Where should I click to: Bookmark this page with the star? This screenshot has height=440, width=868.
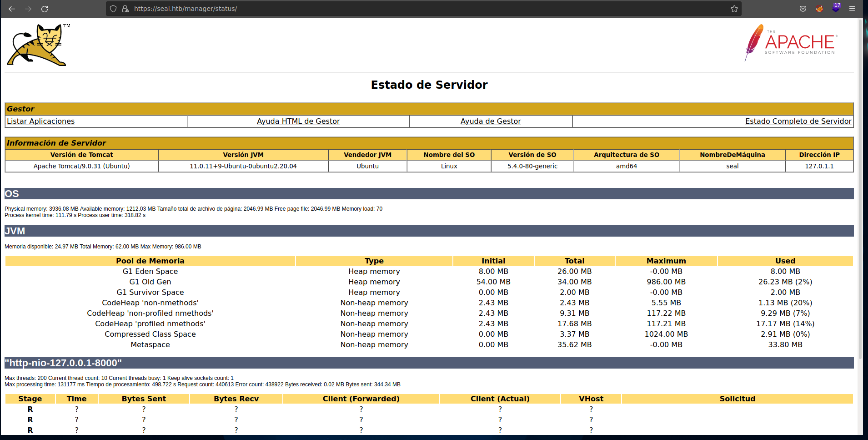[734, 9]
